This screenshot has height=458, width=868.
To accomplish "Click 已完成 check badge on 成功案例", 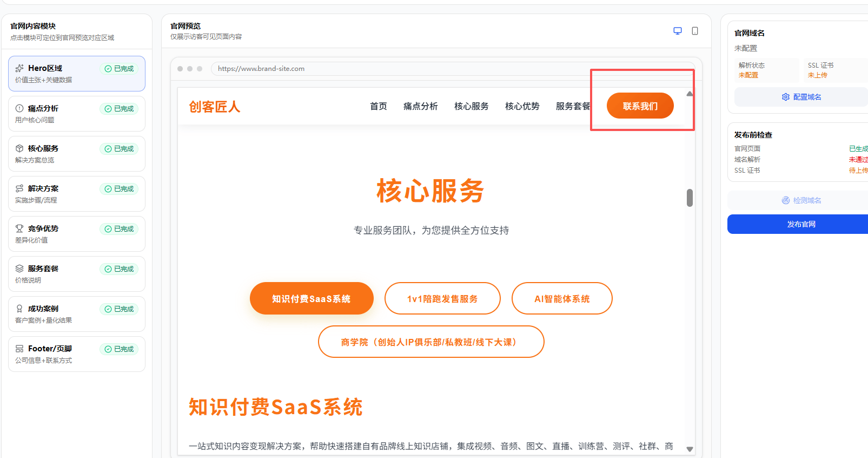I will [x=119, y=309].
